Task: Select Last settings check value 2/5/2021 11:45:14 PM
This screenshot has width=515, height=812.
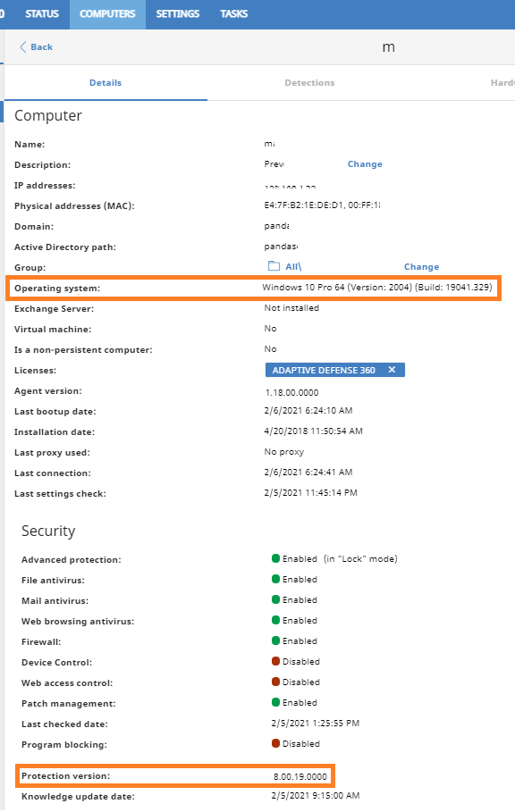Action: click(311, 493)
